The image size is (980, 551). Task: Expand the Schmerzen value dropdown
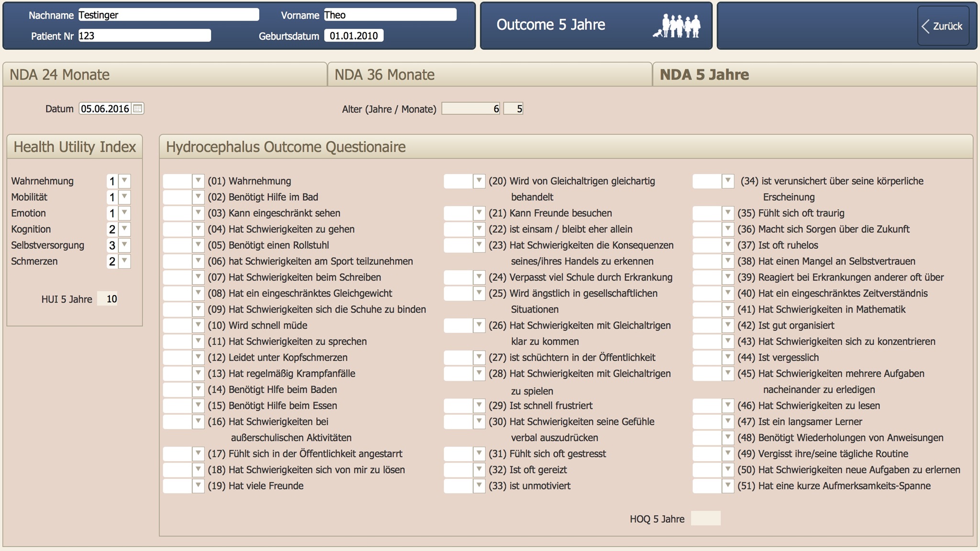pos(124,261)
